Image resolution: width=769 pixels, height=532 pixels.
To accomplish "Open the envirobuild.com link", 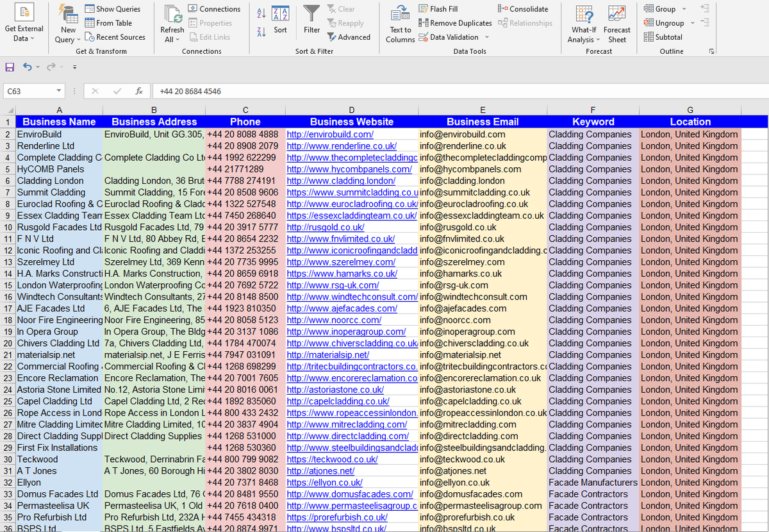I will (330, 135).
